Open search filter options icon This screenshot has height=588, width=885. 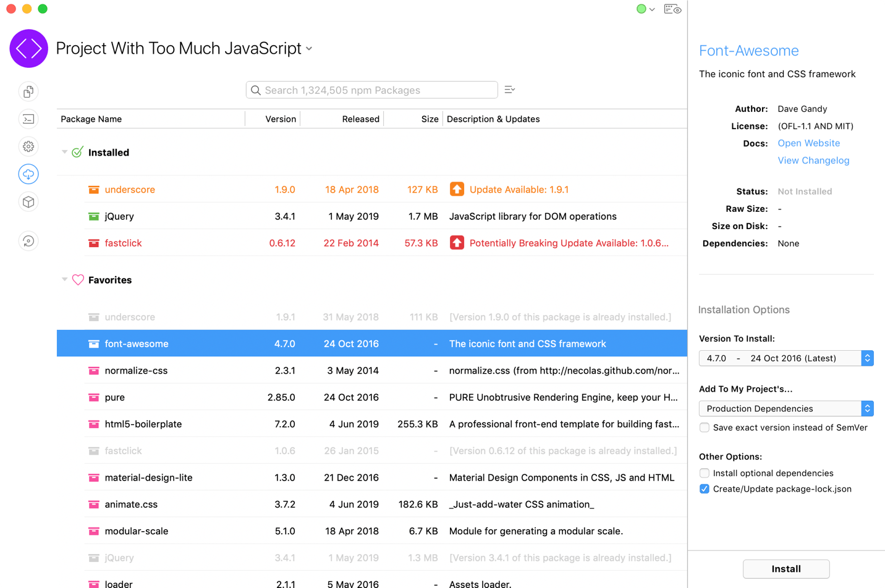(510, 90)
